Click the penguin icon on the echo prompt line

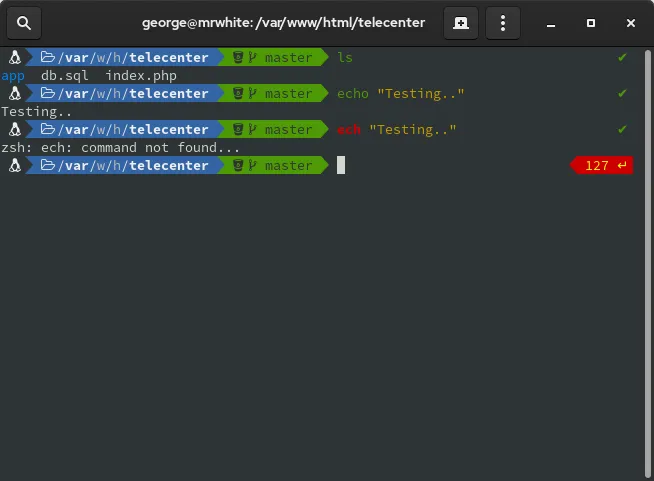click(x=15, y=93)
